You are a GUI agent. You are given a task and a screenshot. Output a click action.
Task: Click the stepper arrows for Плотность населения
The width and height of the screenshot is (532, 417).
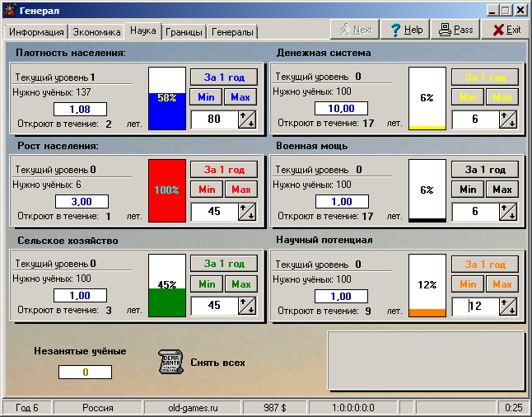point(247,119)
